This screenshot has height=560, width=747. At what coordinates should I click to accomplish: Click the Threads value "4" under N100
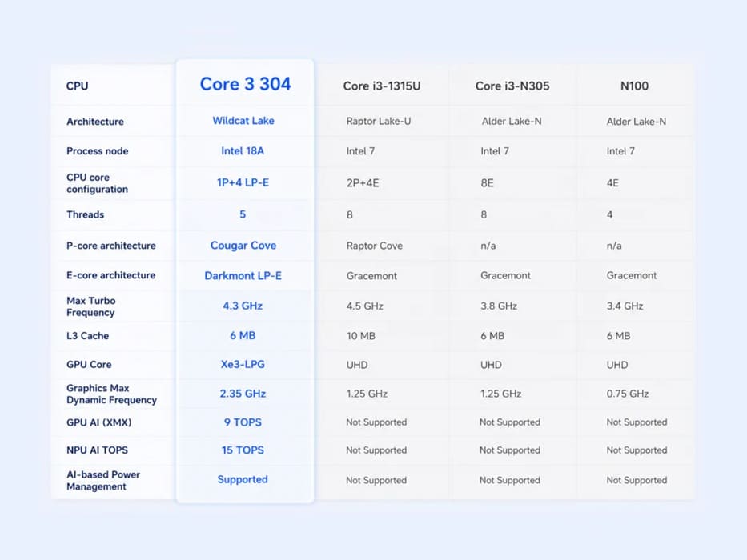click(610, 214)
